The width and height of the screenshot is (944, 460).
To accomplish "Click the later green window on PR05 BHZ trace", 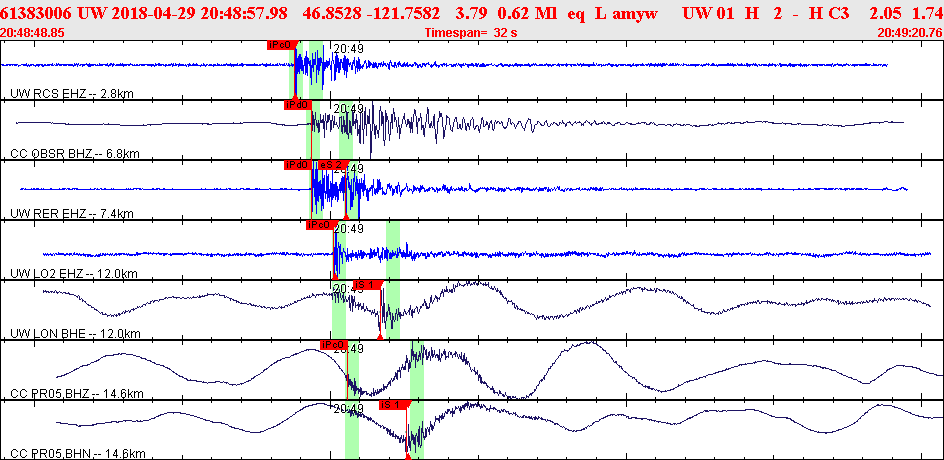I will tap(417, 369).
